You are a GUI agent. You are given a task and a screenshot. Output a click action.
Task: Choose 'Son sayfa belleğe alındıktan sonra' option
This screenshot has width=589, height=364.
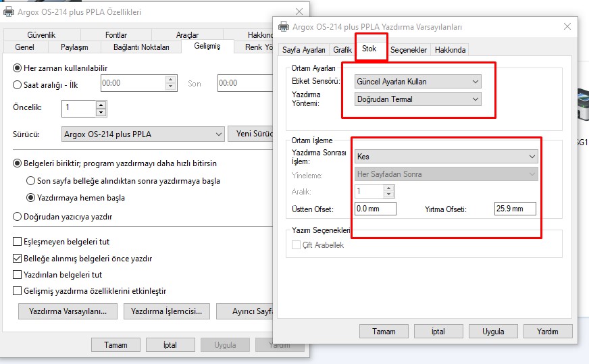pyautogui.click(x=30, y=181)
